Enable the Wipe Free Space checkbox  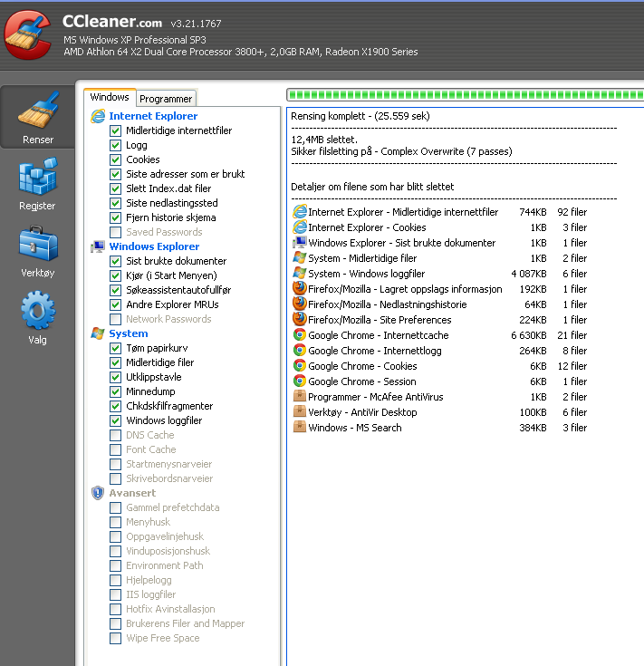(115, 639)
